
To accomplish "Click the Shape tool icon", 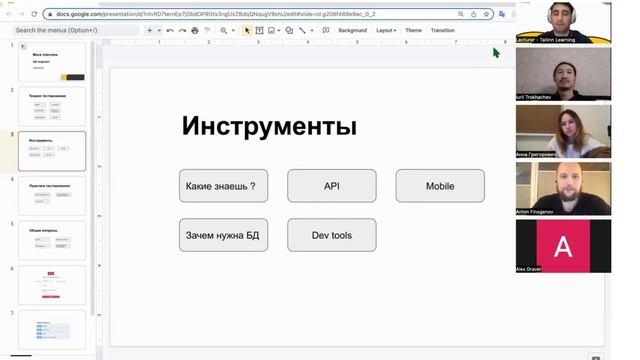I will coord(289,30).
